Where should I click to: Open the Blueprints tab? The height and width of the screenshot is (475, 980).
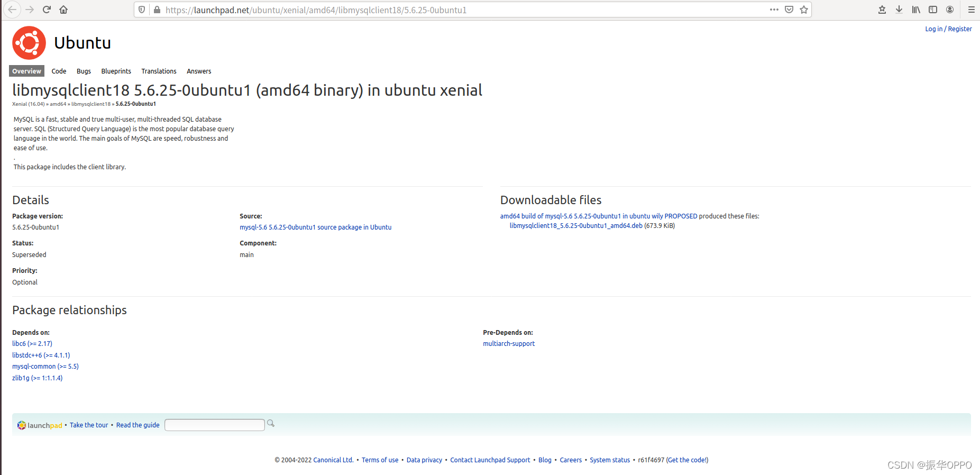click(x=116, y=71)
